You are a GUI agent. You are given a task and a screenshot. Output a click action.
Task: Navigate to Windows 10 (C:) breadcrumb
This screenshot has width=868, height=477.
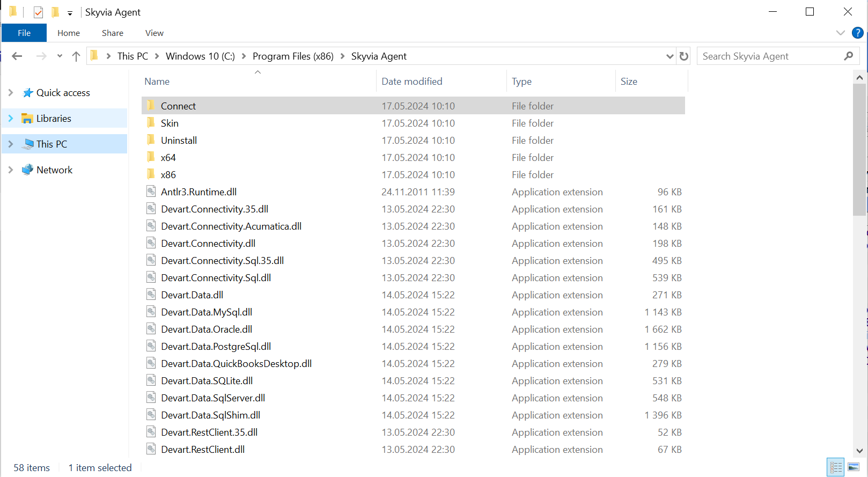pos(200,56)
